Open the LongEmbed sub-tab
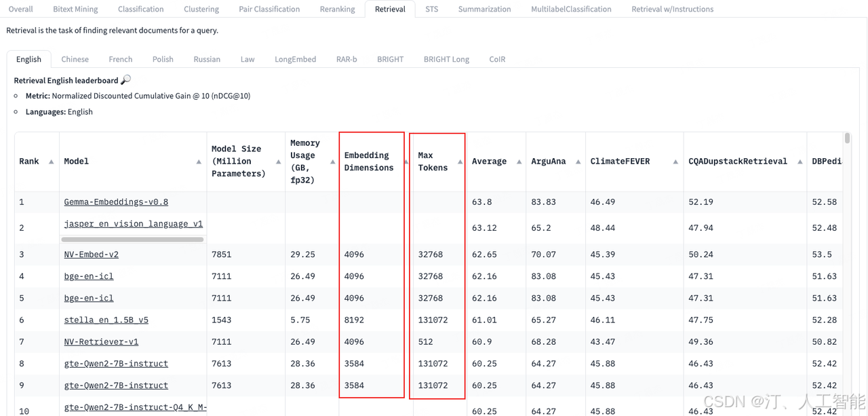Image resolution: width=868 pixels, height=416 pixels. point(295,59)
